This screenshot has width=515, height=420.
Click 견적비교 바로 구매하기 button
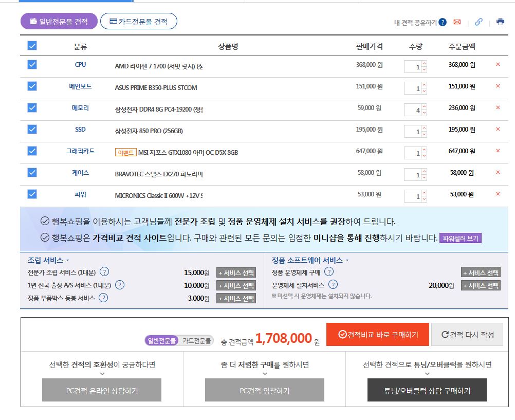coord(378,335)
